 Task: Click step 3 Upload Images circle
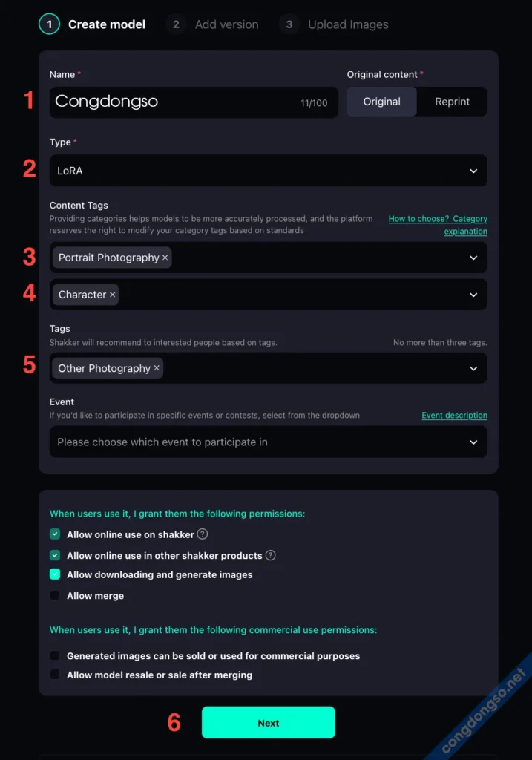(289, 24)
